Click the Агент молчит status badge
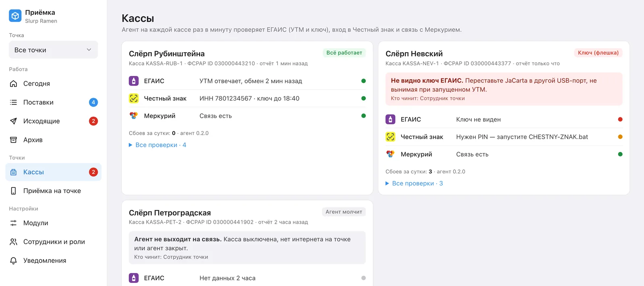This screenshot has width=644, height=286. tap(344, 212)
